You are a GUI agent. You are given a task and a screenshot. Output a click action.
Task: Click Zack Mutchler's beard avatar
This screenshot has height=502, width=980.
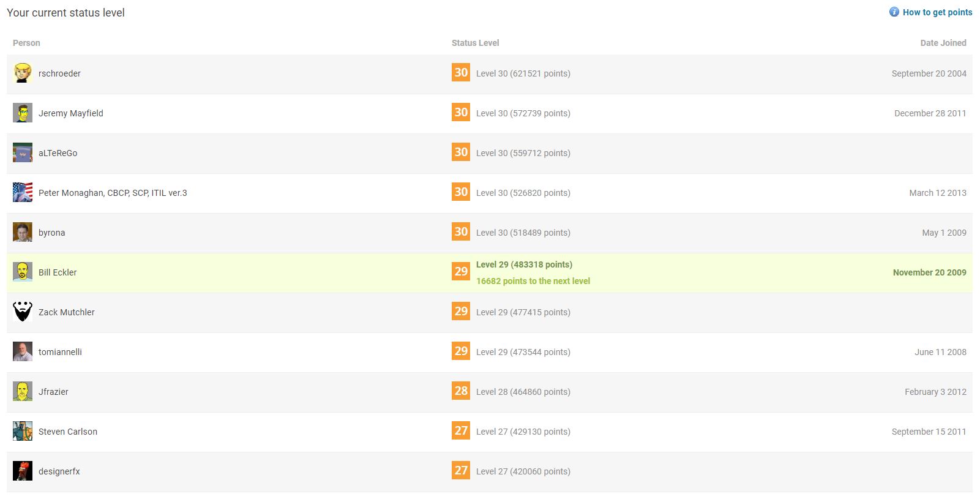23,312
